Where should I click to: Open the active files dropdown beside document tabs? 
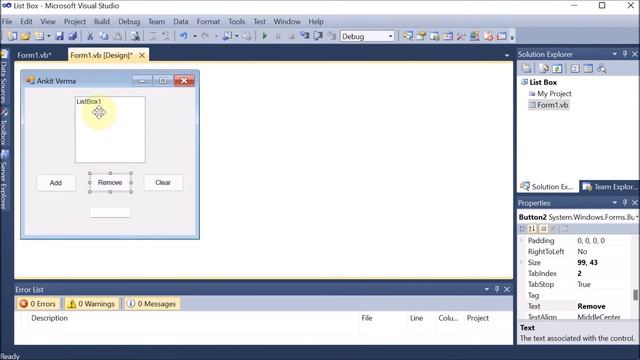click(x=507, y=56)
